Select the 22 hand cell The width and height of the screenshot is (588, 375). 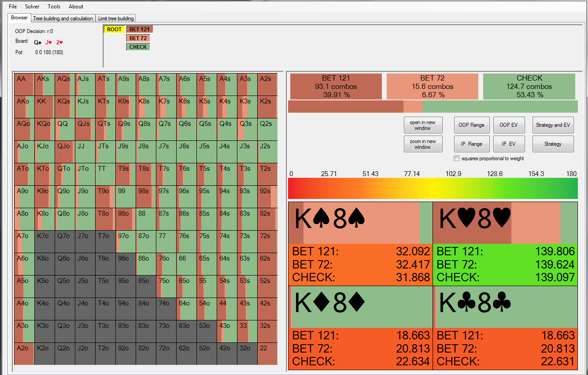267,354
